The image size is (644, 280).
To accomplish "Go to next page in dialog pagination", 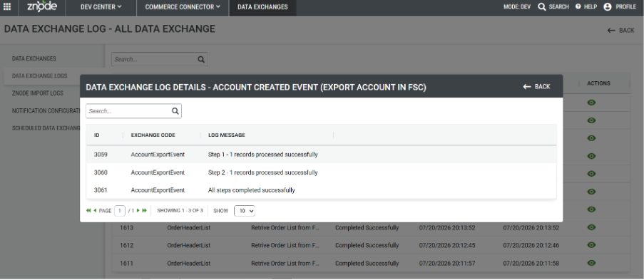I will 138,211.
